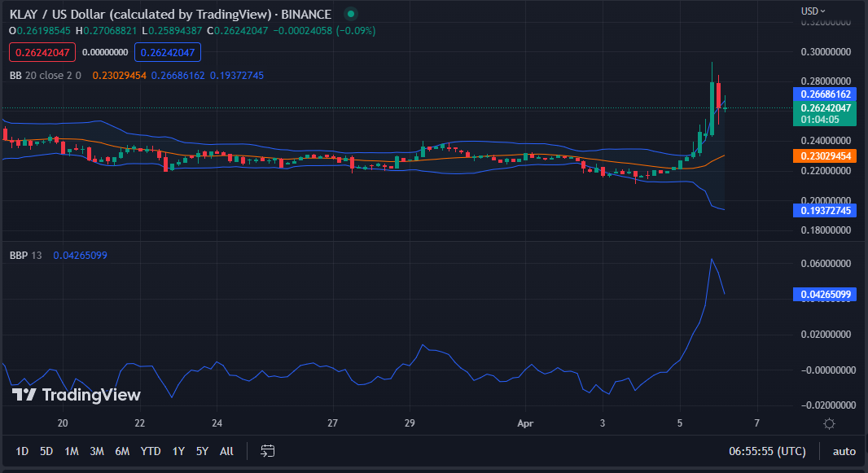Screen dimensions: 868x473
Task: Open chart settings via the gear icon
Action: (829, 423)
